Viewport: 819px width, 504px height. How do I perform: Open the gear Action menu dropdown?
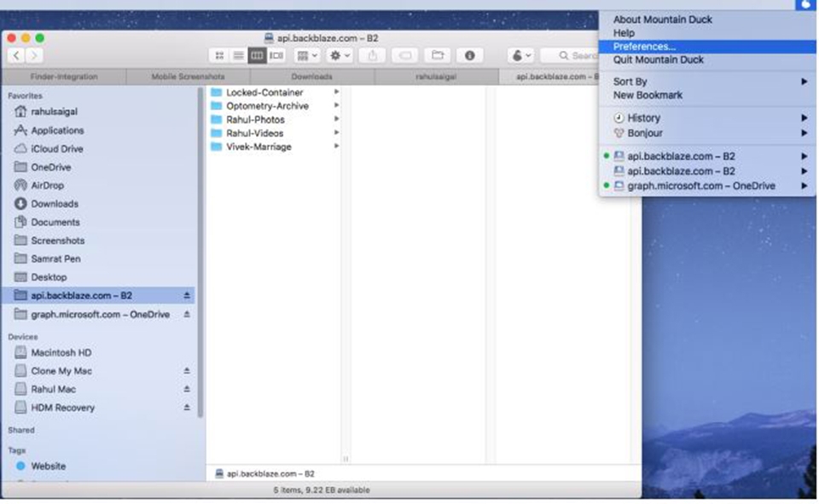coord(340,55)
